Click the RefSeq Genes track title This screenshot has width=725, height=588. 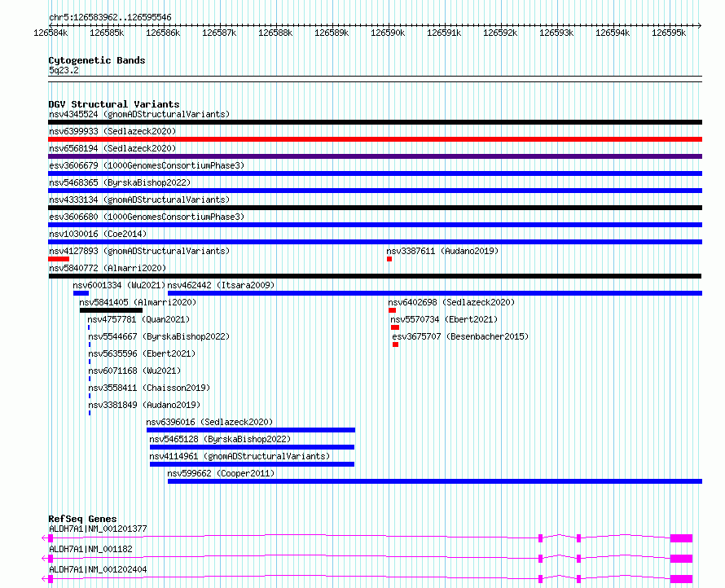(x=82, y=519)
